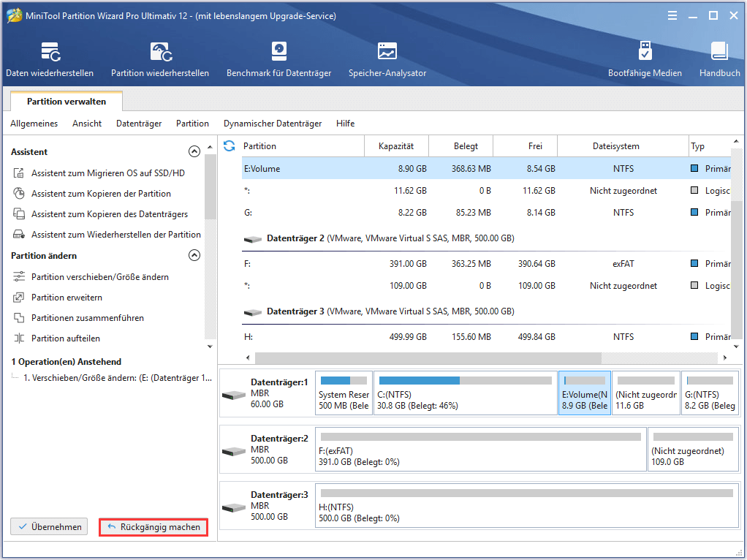Image resolution: width=747 pixels, height=560 pixels.
Task: Click Rückgängig machen button
Action: coord(153,527)
